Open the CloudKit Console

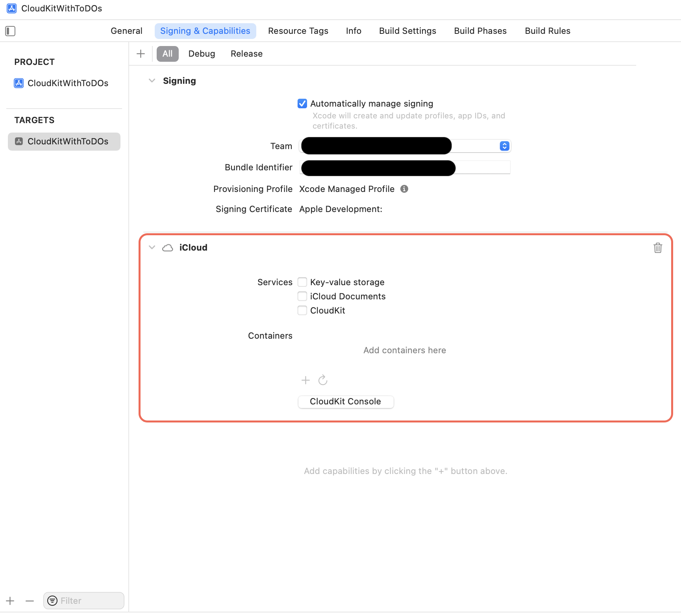tap(345, 401)
